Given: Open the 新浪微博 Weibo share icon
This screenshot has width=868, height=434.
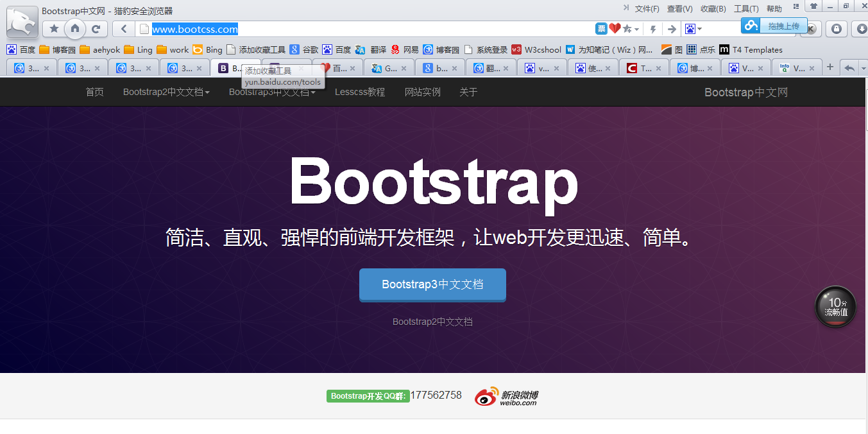Looking at the screenshot, I should point(488,396).
